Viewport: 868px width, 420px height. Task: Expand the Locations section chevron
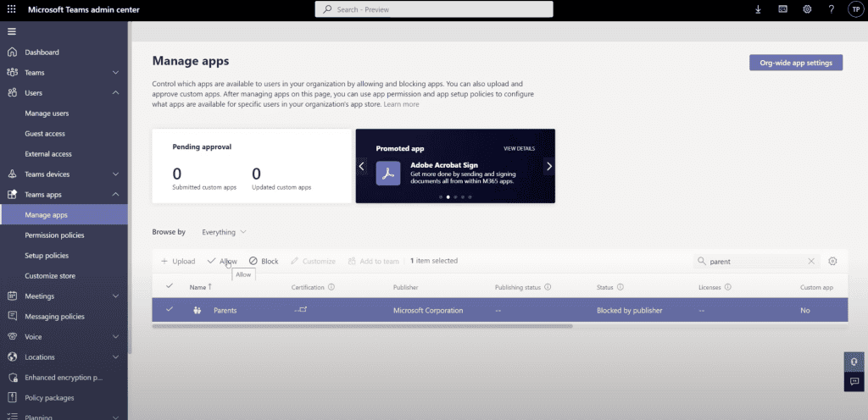pyautogui.click(x=115, y=357)
